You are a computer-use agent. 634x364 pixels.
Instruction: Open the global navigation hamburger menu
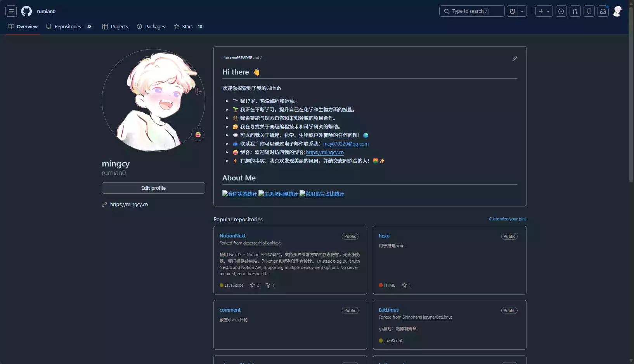(x=11, y=11)
